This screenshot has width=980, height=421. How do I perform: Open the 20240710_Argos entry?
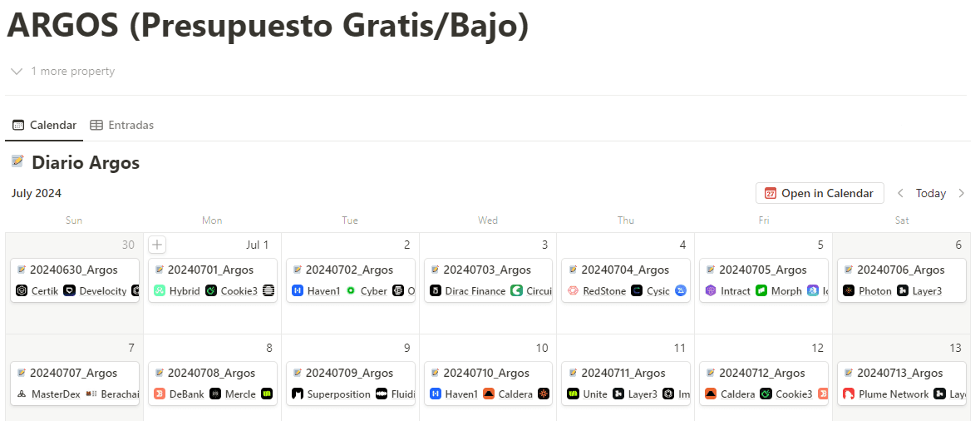point(487,373)
